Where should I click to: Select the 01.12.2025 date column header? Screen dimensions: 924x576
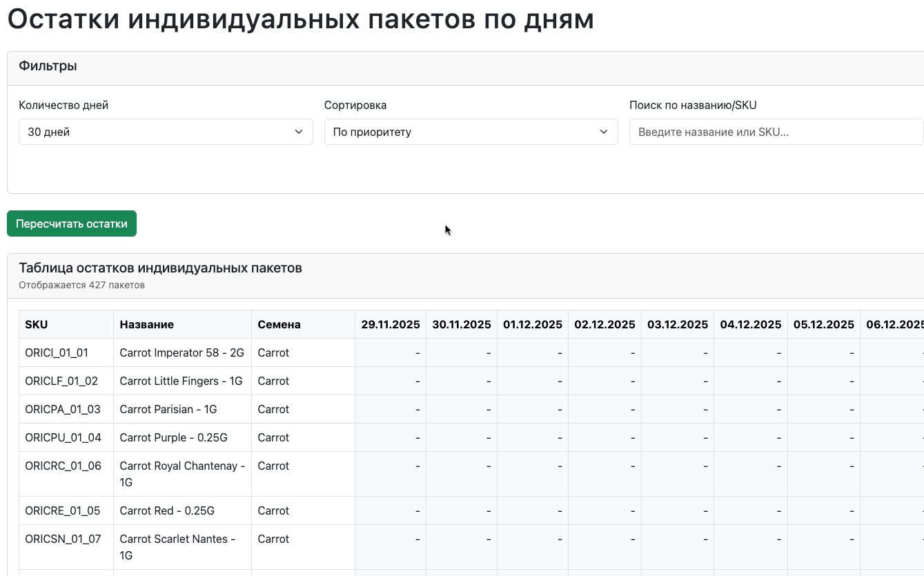[x=533, y=324]
